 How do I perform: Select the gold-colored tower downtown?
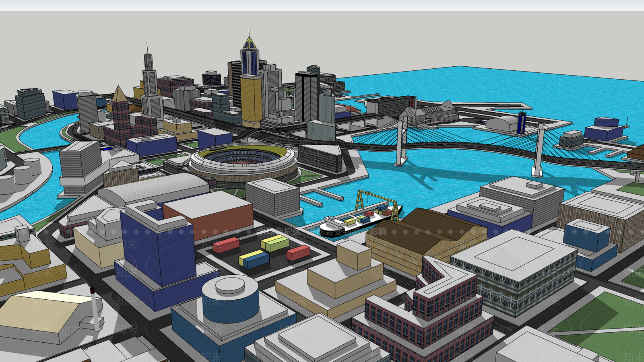coord(251,100)
